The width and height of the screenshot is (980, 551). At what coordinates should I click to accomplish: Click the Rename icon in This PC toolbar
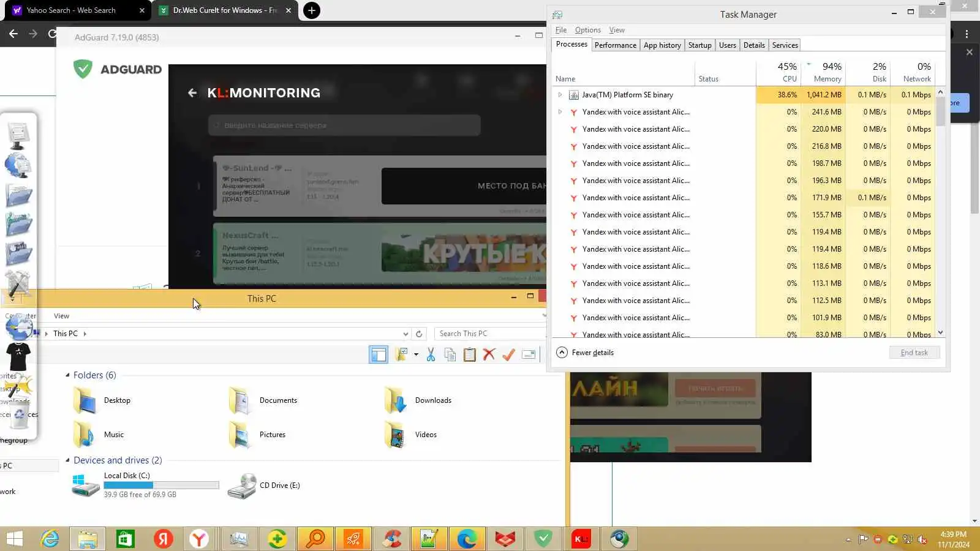click(x=529, y=354)
